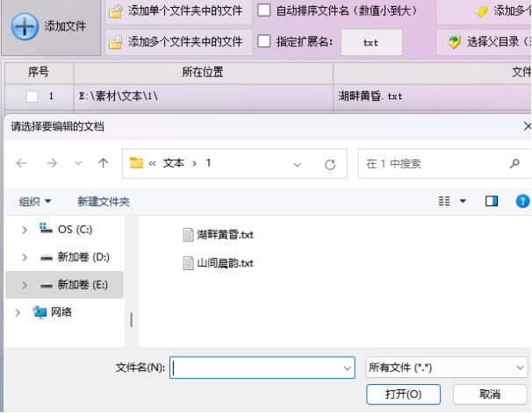Click the view layout icon

446,202
